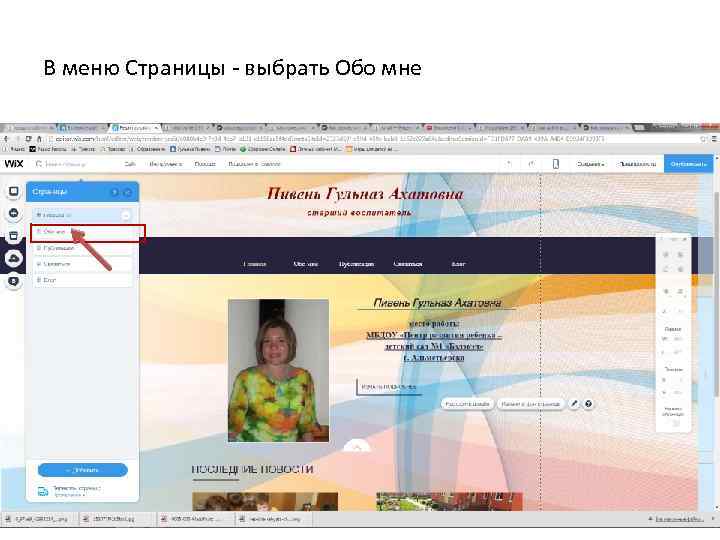
Task: Switch to mobile editor phone icon
Action: [x=556, y=164]
